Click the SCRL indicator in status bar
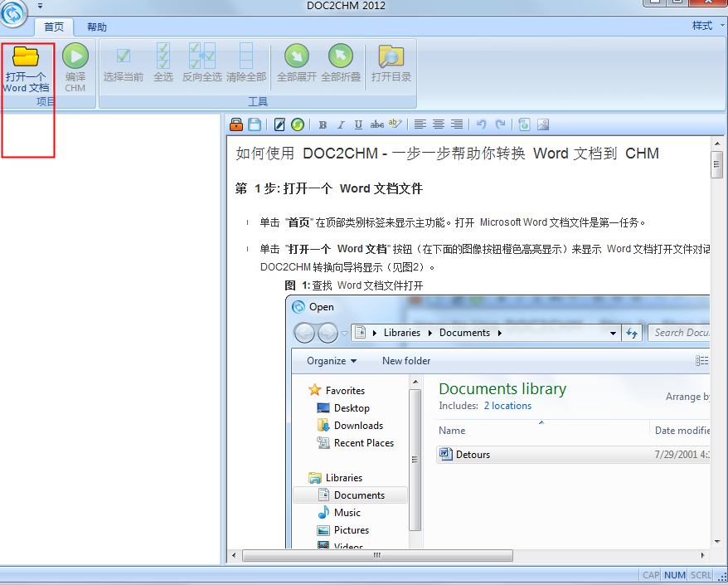Image resolution: width=728 pixels, height=585 pixels. tap(701, 575)
